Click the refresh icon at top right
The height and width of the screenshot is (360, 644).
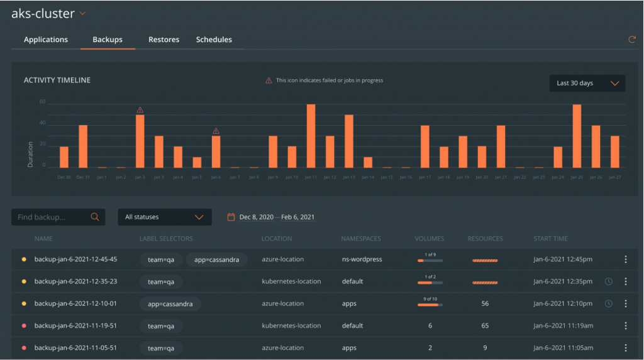pyautogui.click(x=632, y=40)
